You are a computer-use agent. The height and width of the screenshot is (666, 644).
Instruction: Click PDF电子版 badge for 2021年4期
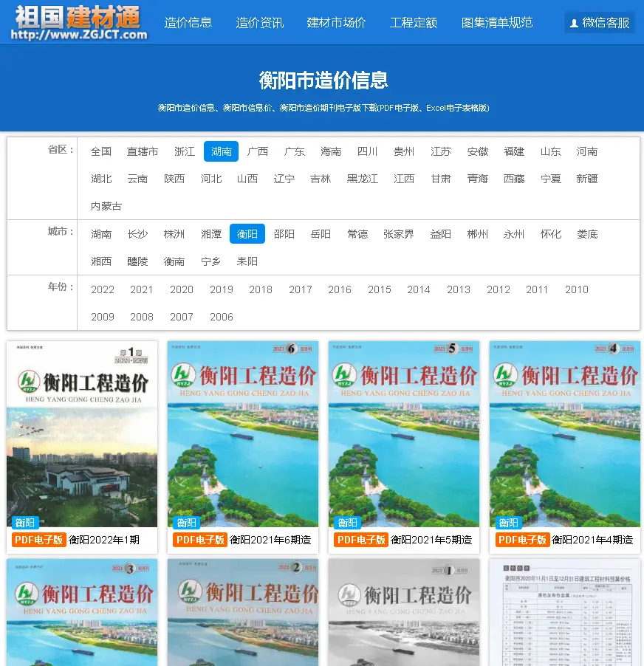[x=522, y=540]
